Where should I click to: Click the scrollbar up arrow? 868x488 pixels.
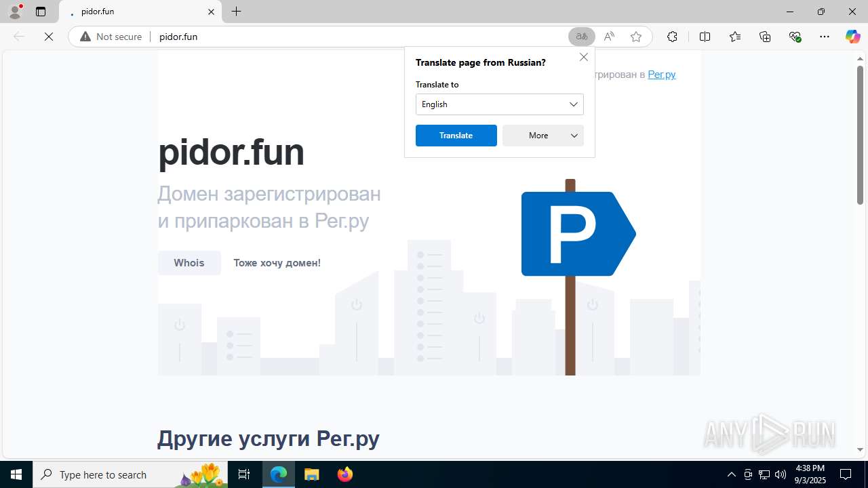860,58
